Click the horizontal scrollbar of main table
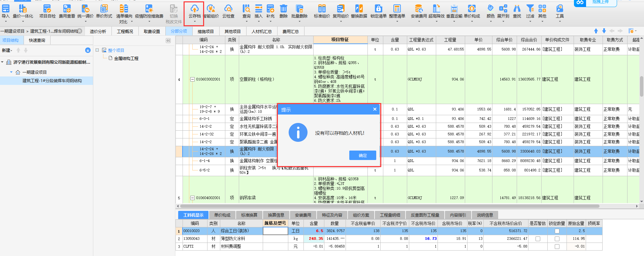 389,206
